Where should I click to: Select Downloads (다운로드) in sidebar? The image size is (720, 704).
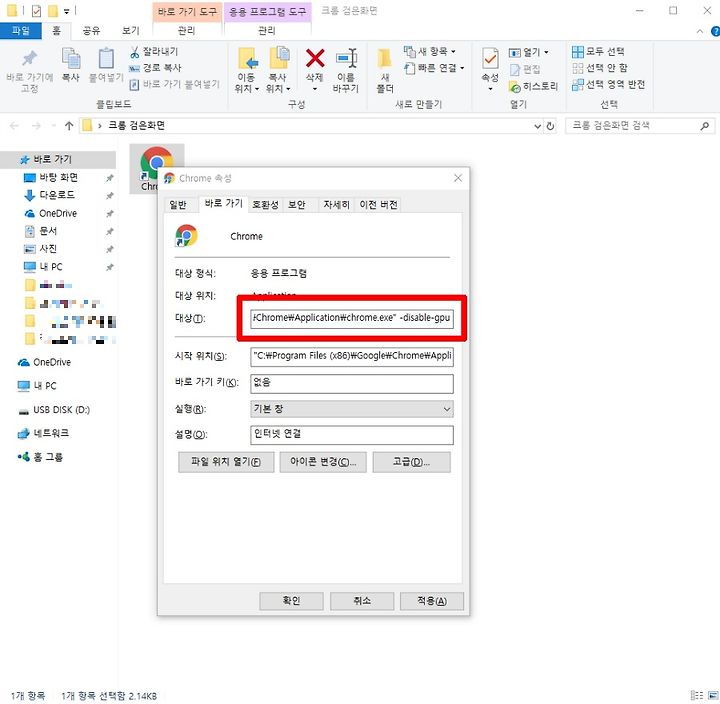click(56, 195)
